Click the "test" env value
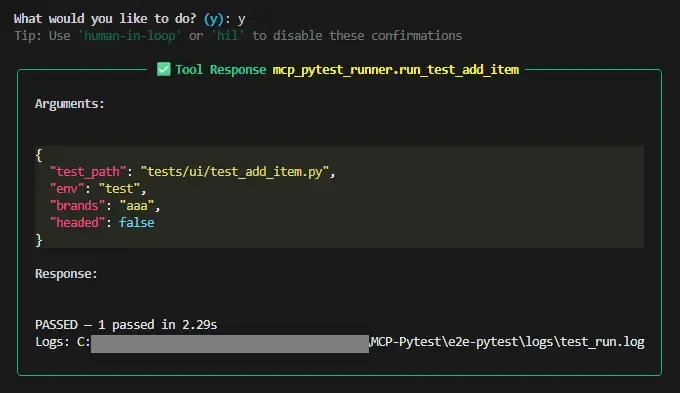 point(119,189)
